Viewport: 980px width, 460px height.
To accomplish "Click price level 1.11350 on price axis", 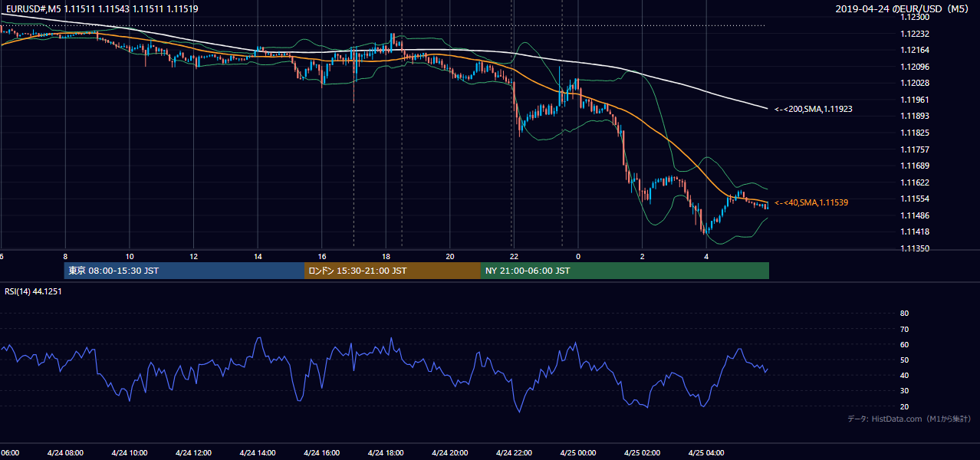I will pos(915,248).
